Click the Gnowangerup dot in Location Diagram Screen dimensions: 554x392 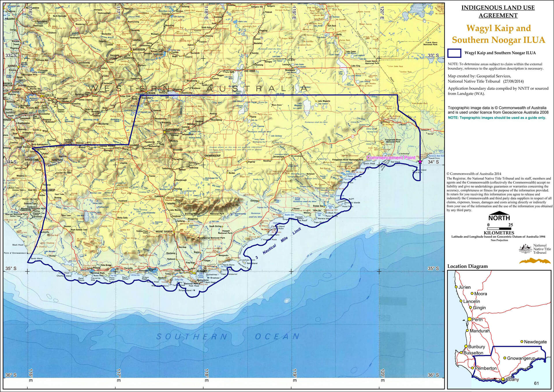coord(505,358)
